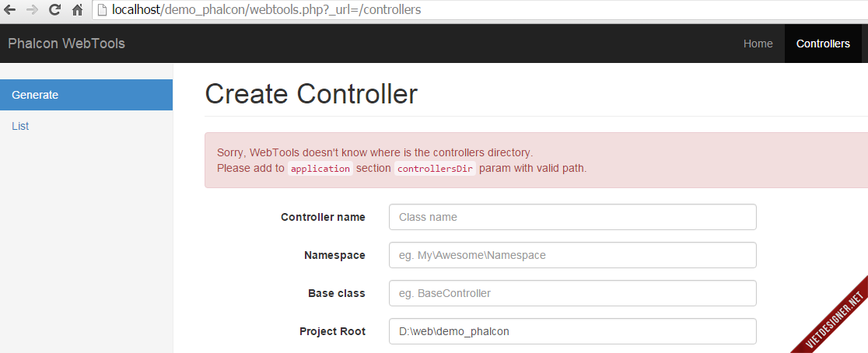Go to the browser home page
The image size is (868, 353).
77,11
